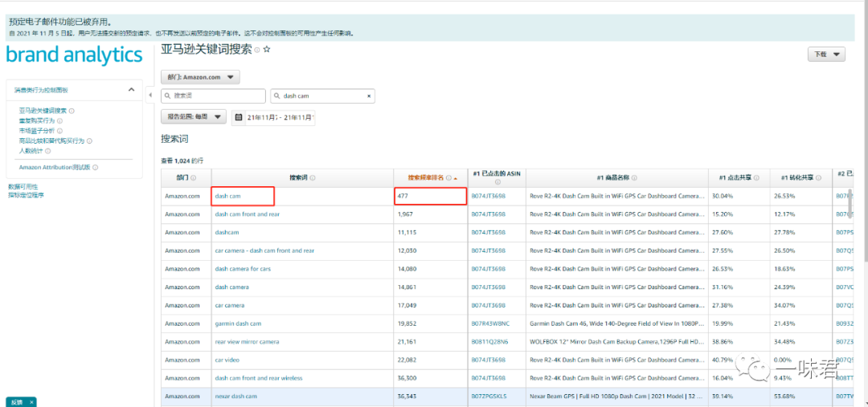Open the link below 数据可用性
868x407 pixels.
(x=26, y=194)
